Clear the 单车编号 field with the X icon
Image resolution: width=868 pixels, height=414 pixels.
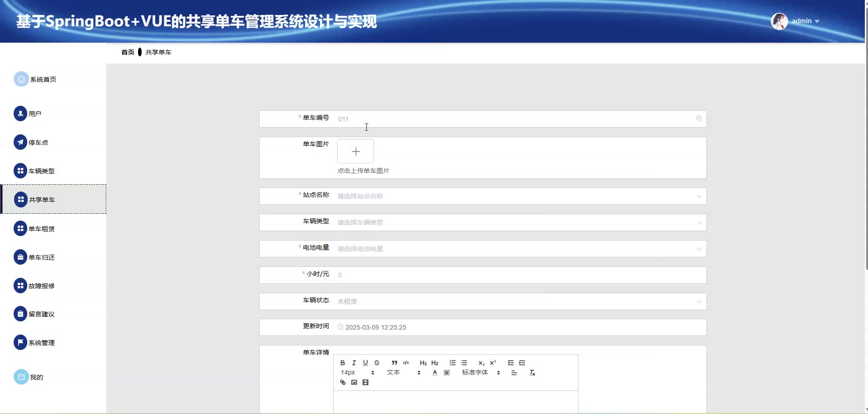pos(699,118)
